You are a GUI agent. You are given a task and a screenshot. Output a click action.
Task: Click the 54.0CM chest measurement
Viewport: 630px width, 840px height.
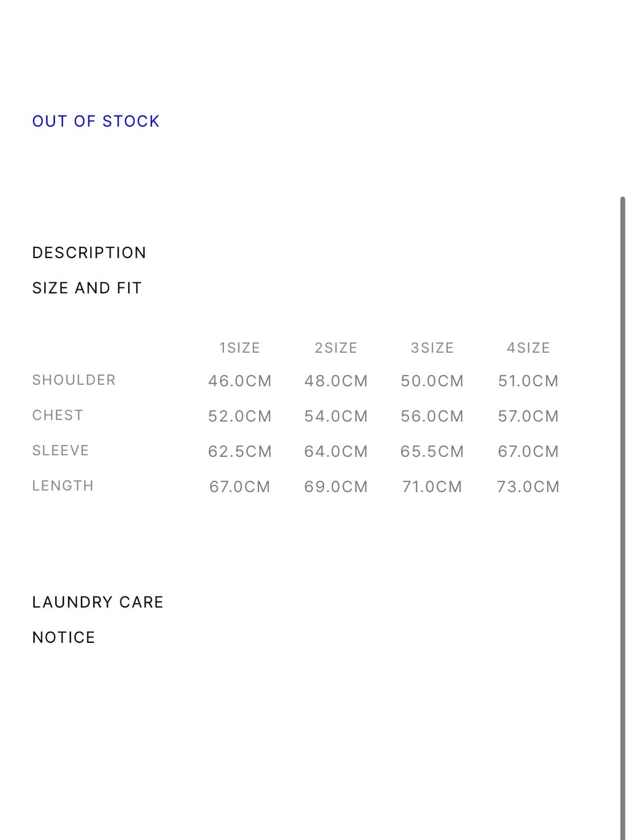336,416
